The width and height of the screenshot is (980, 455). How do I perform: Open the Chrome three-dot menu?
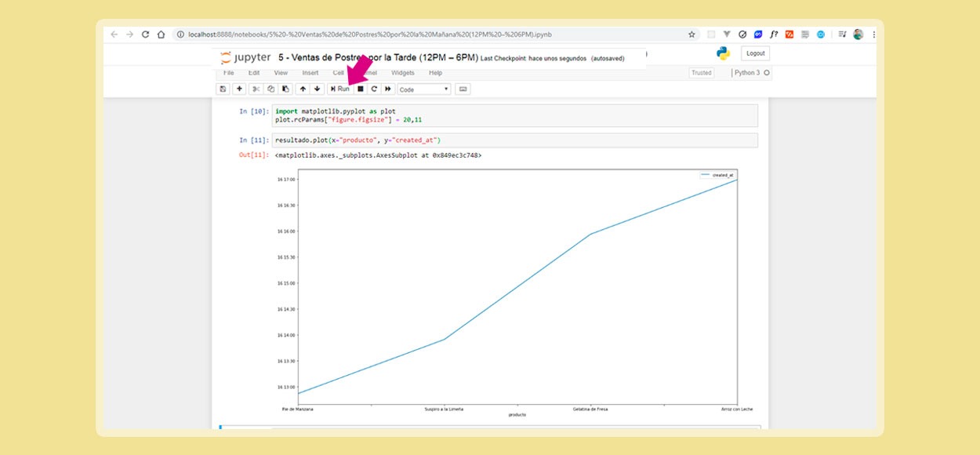click(873, 35)
